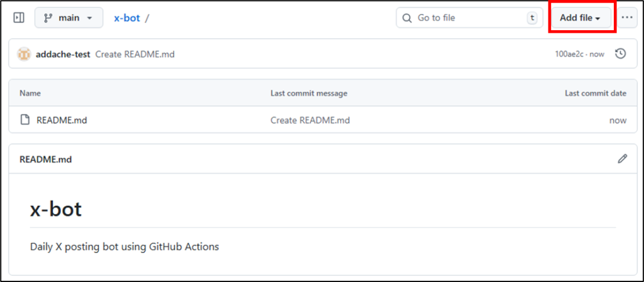Open the README.md file from list
Image resolution: width=644 pixels, height=282 pixels.
pos(62,120)
